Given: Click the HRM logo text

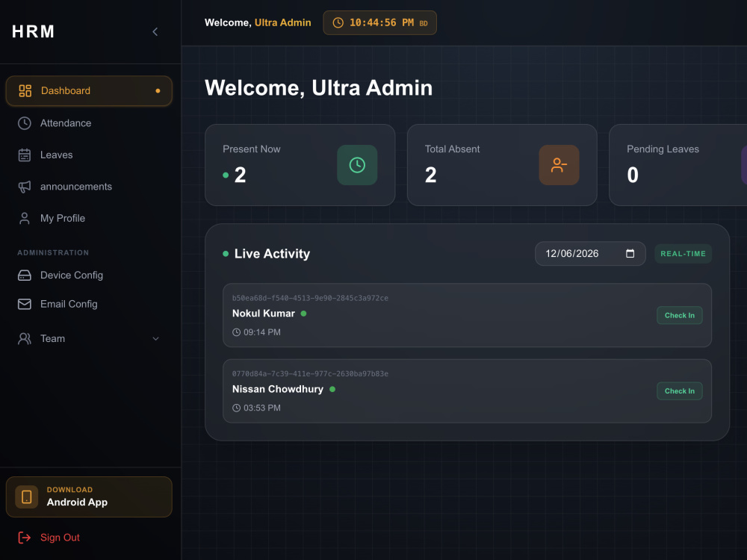Looking at the screenshot, I should point(34,32).
